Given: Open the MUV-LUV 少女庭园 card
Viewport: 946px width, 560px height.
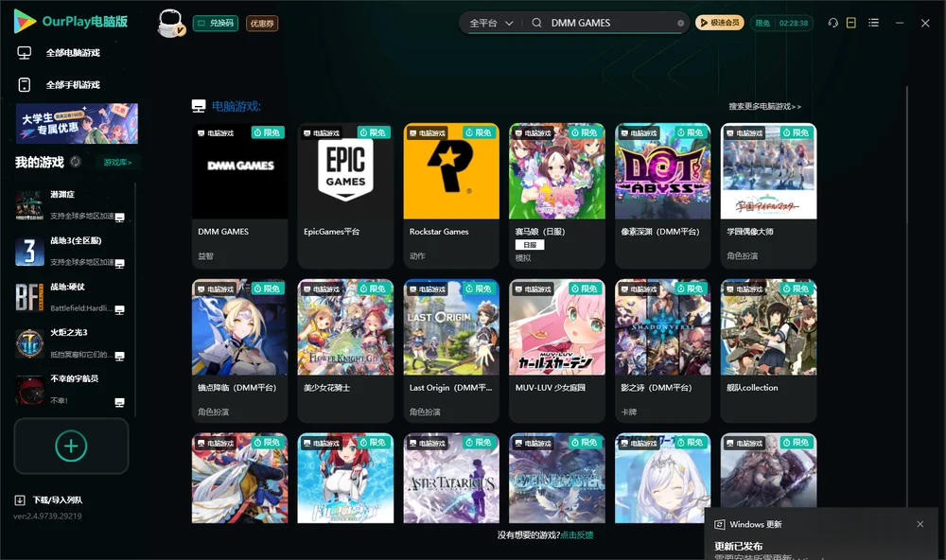Looking at the screenshot, I should (x=557, y=351).
